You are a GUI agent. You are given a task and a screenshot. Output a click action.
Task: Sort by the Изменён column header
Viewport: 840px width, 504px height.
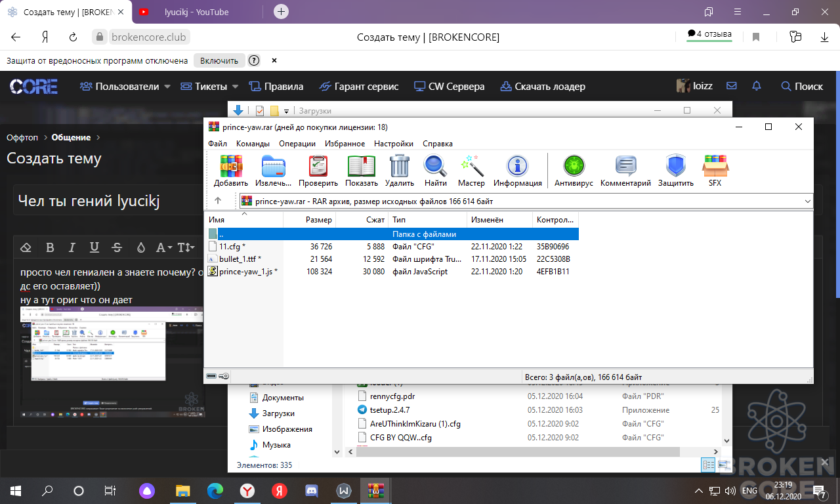[499, 220]
